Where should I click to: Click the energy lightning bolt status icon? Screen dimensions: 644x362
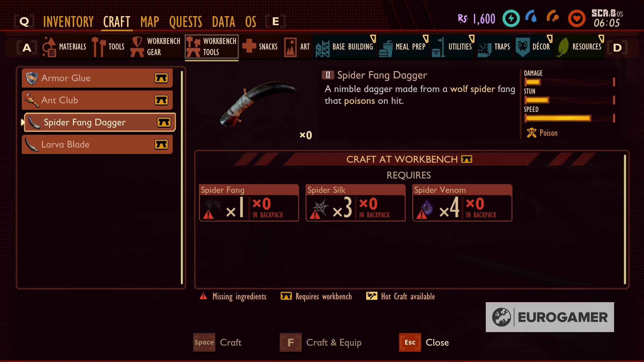tap(511, 19)
